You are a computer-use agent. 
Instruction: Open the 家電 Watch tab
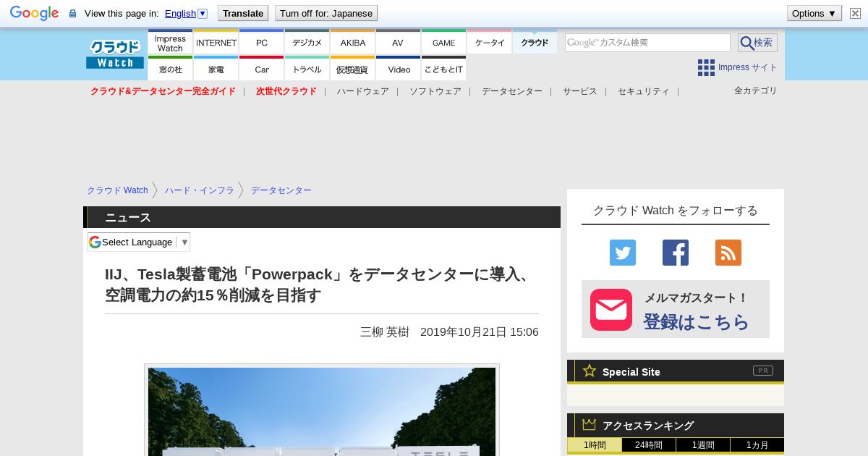pos(216,69)
